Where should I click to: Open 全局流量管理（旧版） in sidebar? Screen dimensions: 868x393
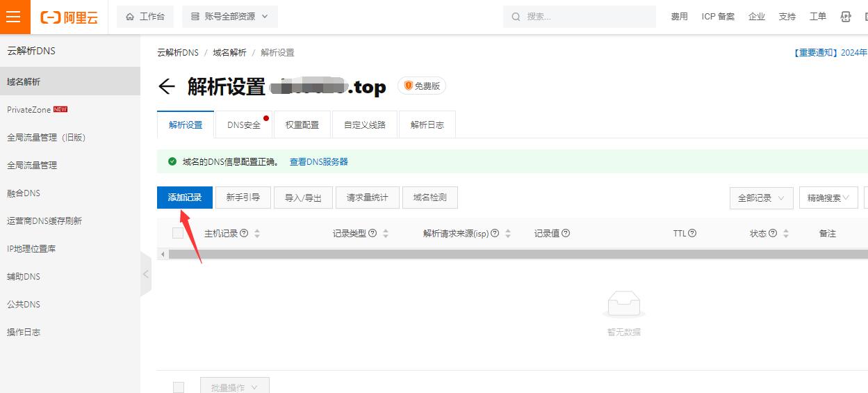tap(70, 137)
